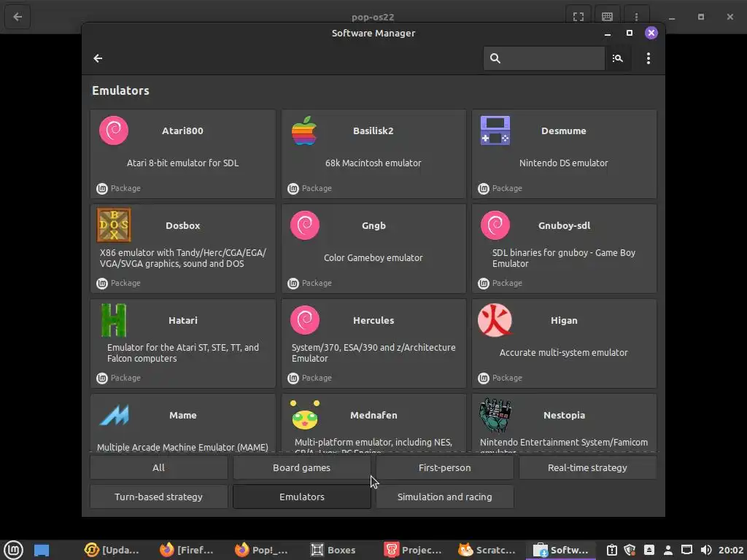Open the Project taskbar window
Image resolution: width=747 pixels, height=560 pixels.
(413, 550)
